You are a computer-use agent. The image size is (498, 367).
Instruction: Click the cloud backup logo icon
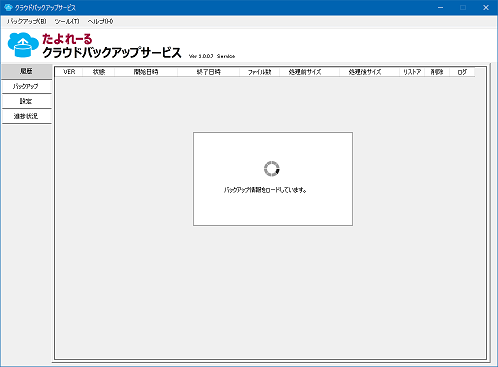[23, 44]
